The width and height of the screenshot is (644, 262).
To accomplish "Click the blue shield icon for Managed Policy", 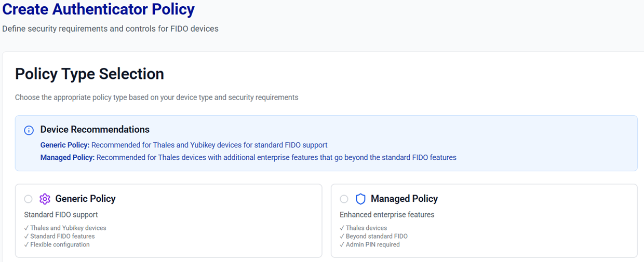I will pos(360,199).
